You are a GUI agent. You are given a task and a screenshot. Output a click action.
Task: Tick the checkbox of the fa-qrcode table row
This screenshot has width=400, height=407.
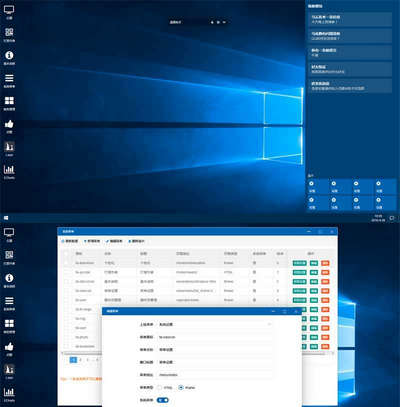66,272
